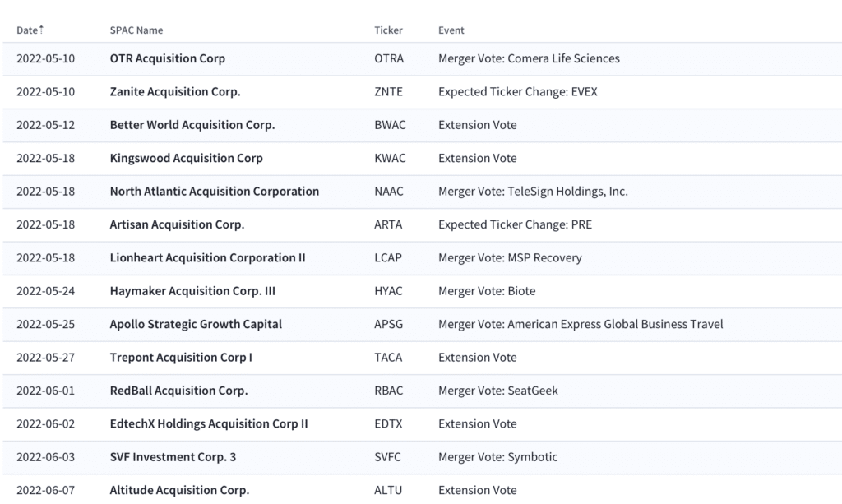Sort by the Date column arrow

pos(41,30)
